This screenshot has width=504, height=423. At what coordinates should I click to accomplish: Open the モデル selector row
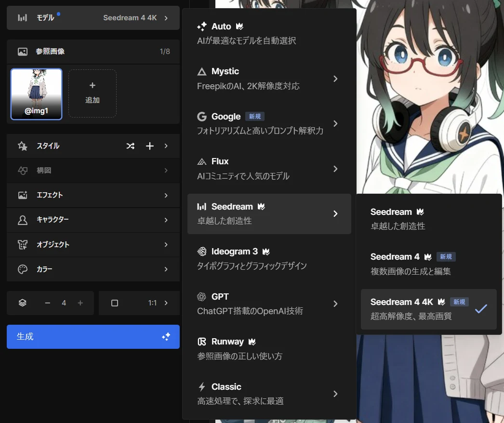coord(93,18)
